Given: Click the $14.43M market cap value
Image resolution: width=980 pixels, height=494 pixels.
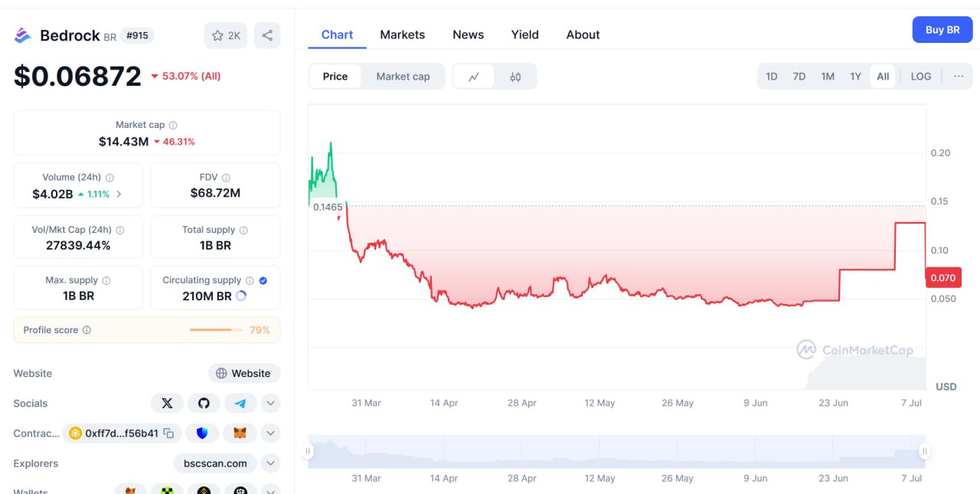Looking at the screenshot, I should point(123,142).
